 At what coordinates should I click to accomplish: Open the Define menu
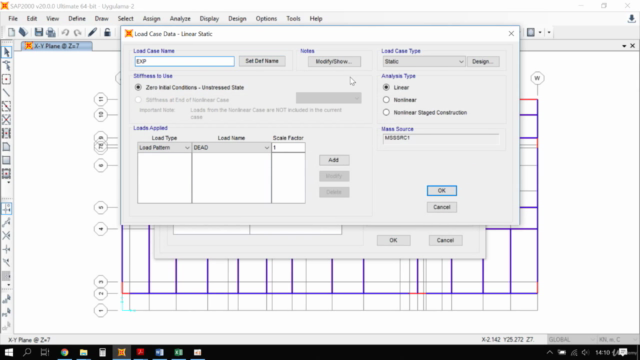(77, 19)
